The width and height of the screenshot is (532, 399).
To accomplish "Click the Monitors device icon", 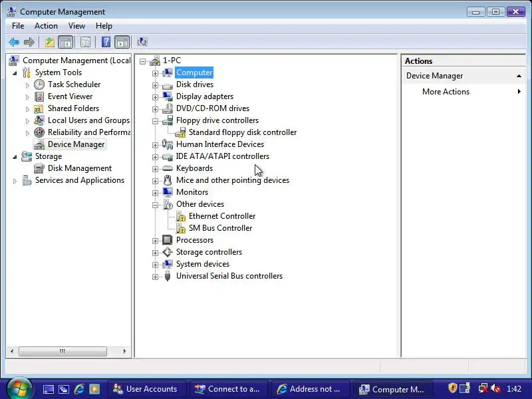I will [x=168, y=192].
